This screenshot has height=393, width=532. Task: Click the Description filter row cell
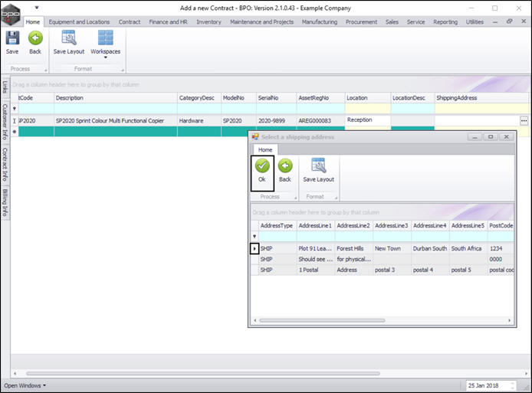tap(115, 109)
